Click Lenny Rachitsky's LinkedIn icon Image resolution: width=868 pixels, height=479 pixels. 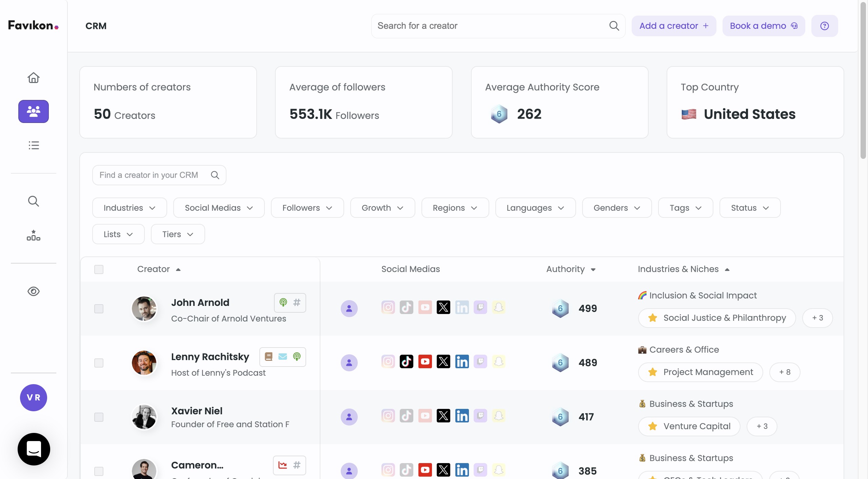point(462,362)
